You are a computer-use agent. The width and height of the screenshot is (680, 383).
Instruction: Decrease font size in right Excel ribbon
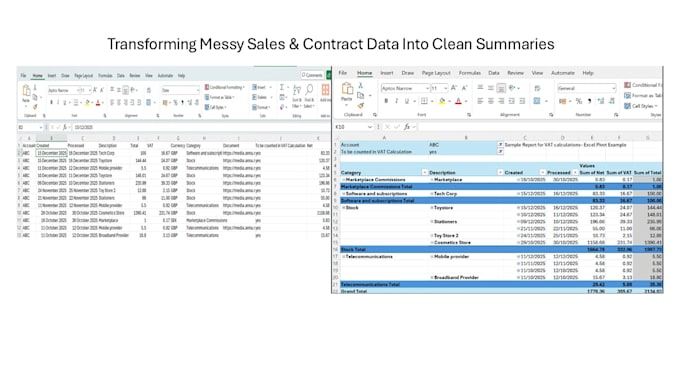point(464,88)
